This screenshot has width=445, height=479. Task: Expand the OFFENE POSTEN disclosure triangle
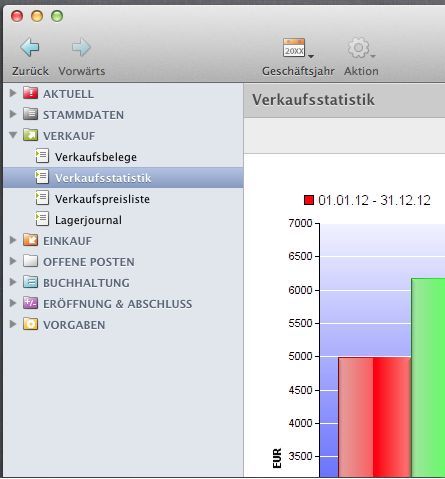point(13,261)
